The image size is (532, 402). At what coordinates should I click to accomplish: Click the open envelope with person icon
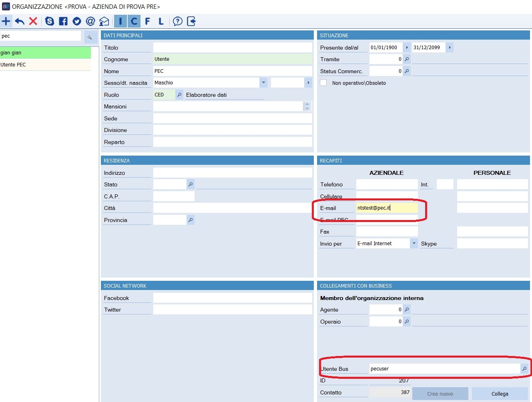[x=104, y=21]
